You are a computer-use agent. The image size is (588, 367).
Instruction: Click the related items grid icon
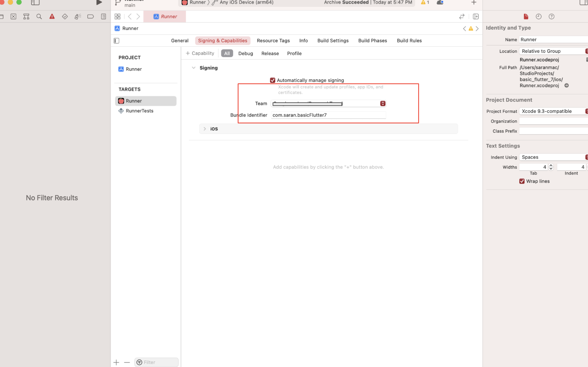(117, 16)
